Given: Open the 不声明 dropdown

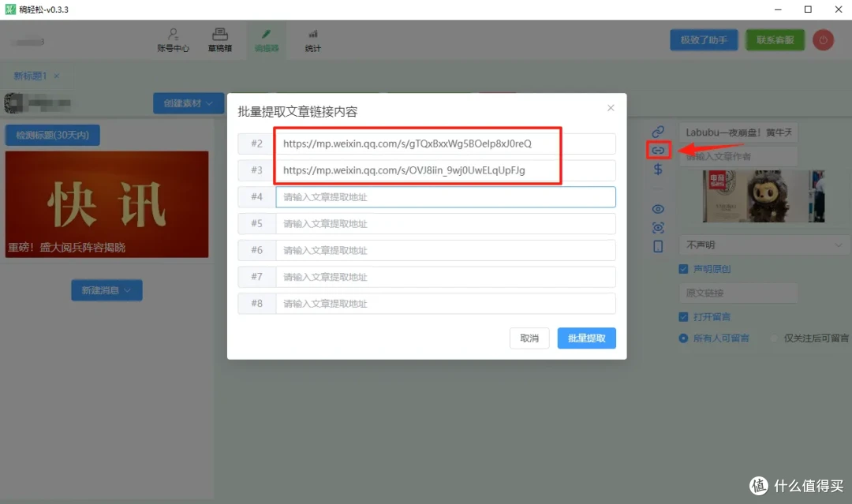Looking at the screenshot, I should (764, 245).
